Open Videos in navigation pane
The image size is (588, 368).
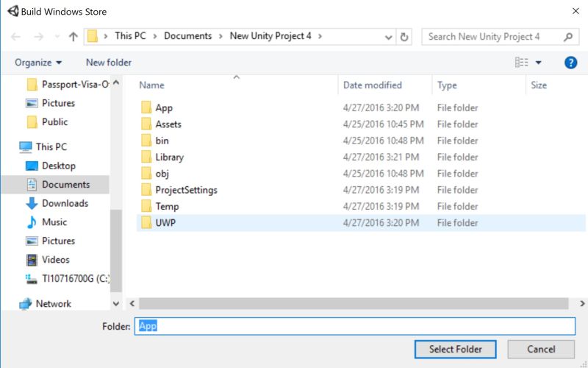[48, 260]
